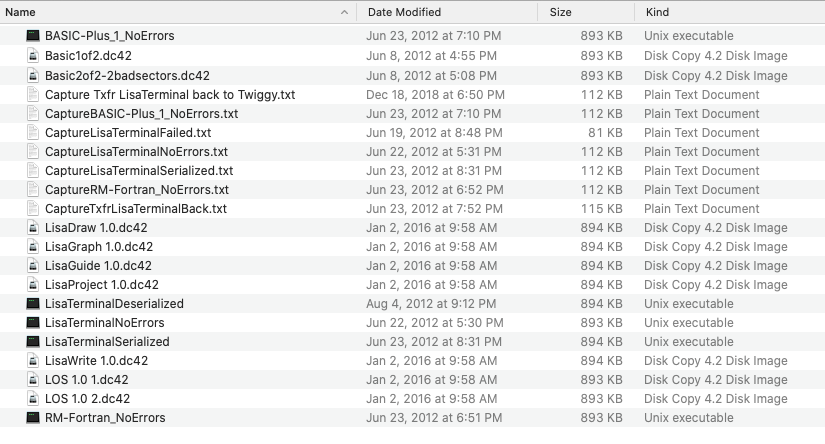Select file name BASIC-Plus_1_NoErrors
The height and width of the screenshot is (444, 825).
pos(109,36)
